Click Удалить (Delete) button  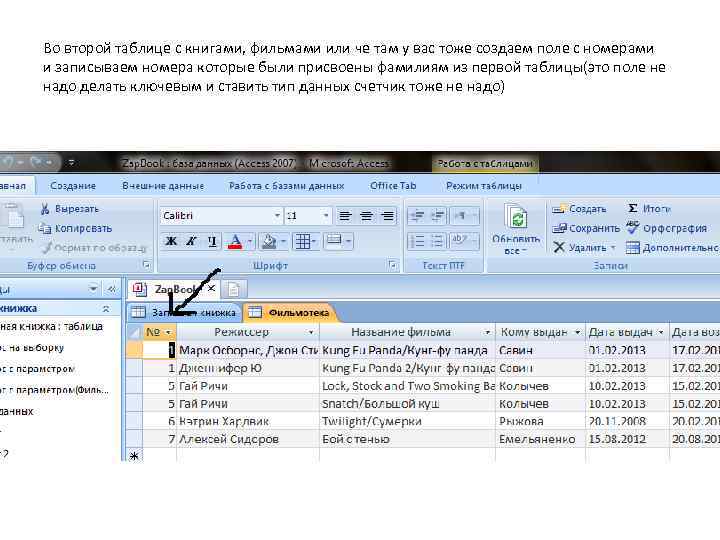coord(579,248)
